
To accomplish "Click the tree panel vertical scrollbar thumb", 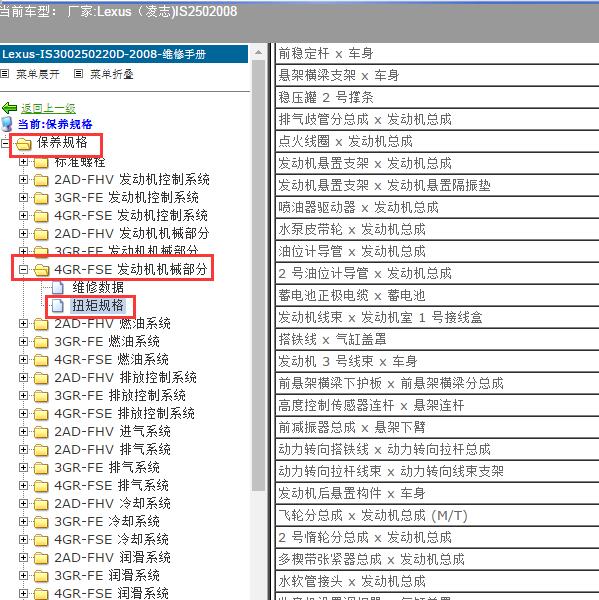I will point(259,275).
